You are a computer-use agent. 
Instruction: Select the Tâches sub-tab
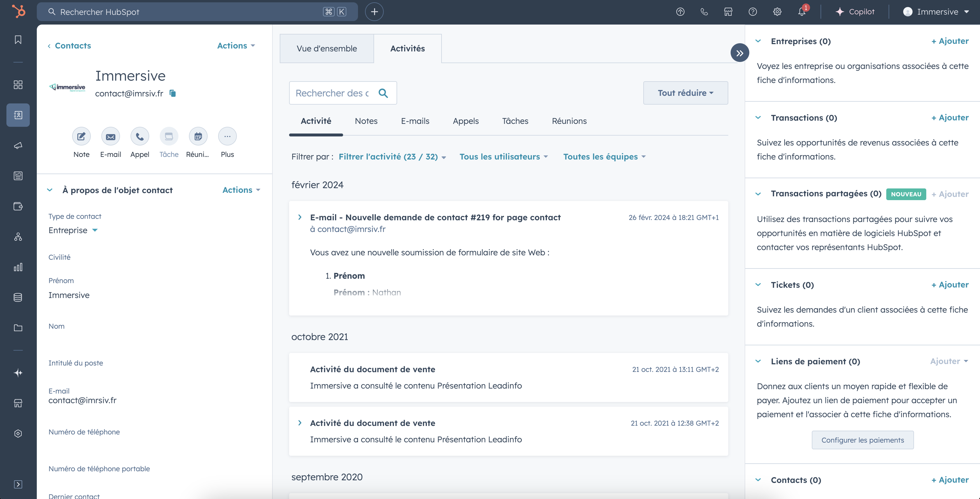click(515, 121)
